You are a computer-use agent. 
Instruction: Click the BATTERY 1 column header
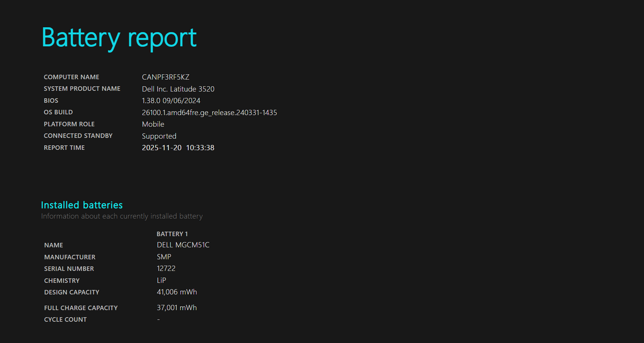point(172,234)
